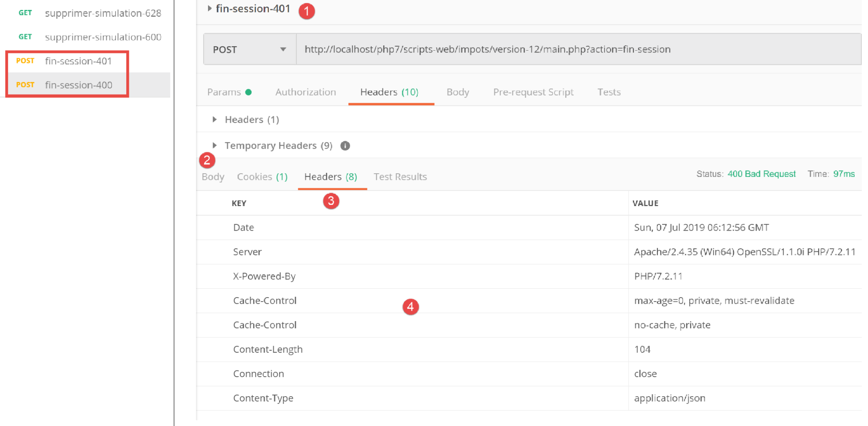Expand the Headers (1) section

[x=215, y=119]
